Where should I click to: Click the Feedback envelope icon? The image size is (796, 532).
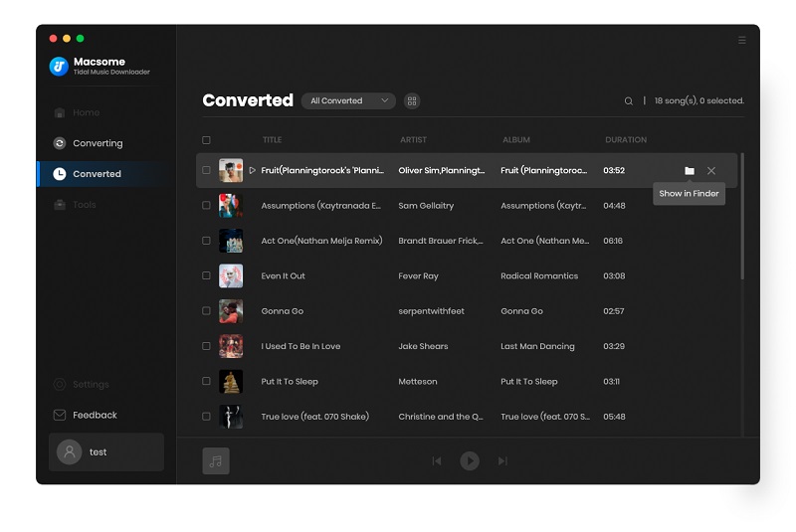coord(60,415)
